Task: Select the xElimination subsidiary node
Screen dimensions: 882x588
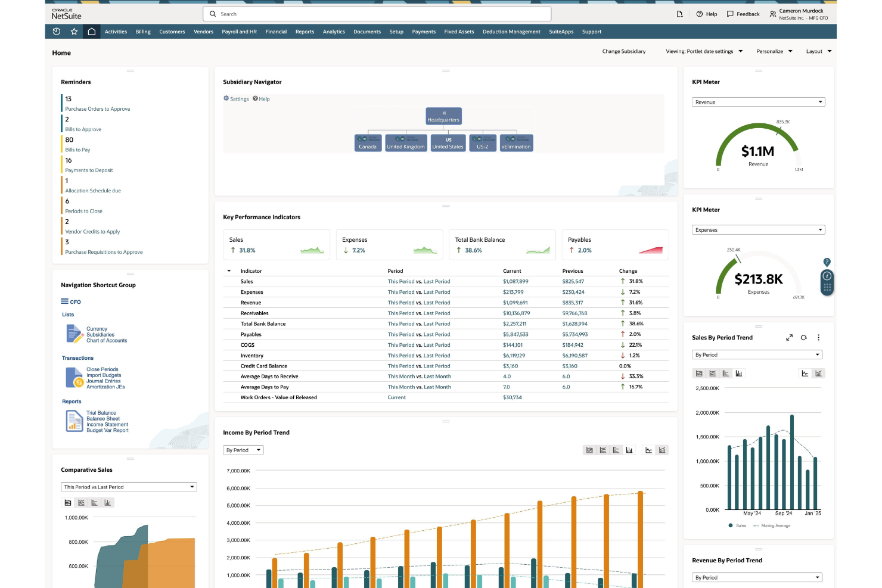Action: (x=516, y=143)
